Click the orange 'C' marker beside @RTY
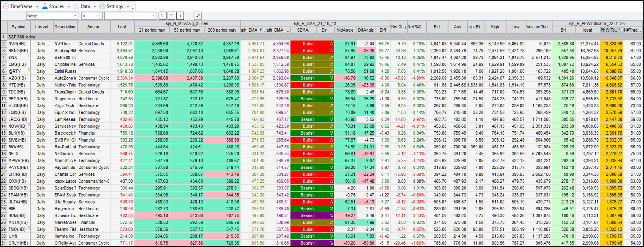This screenshot has width=644, height=247. 29,70
